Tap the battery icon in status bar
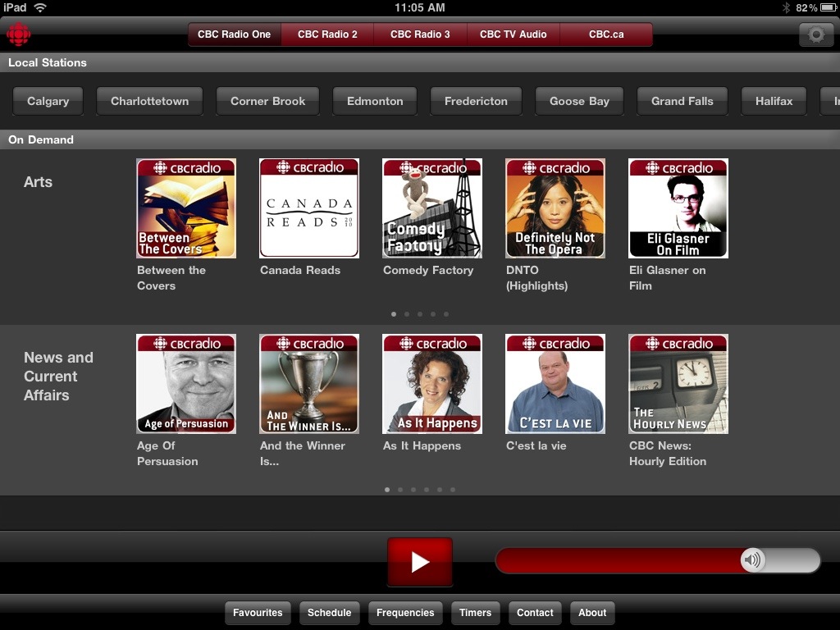840x630 pixels. (829, 7)
